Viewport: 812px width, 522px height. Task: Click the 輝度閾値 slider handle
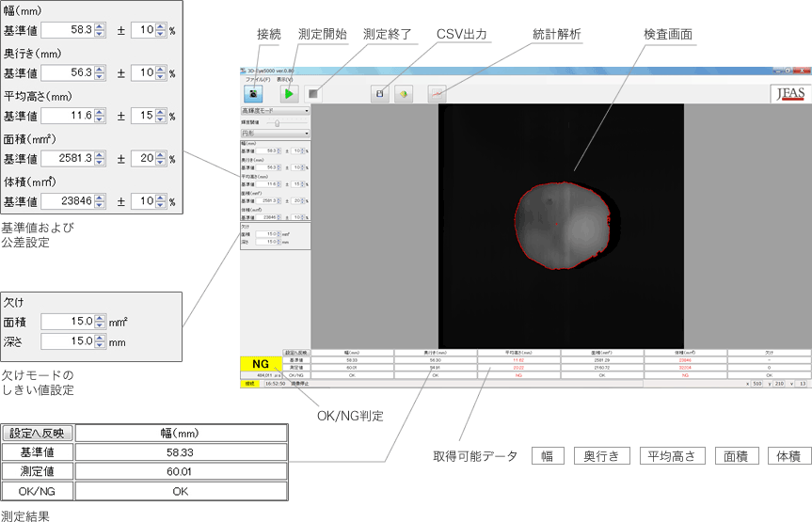coord(277,122)
